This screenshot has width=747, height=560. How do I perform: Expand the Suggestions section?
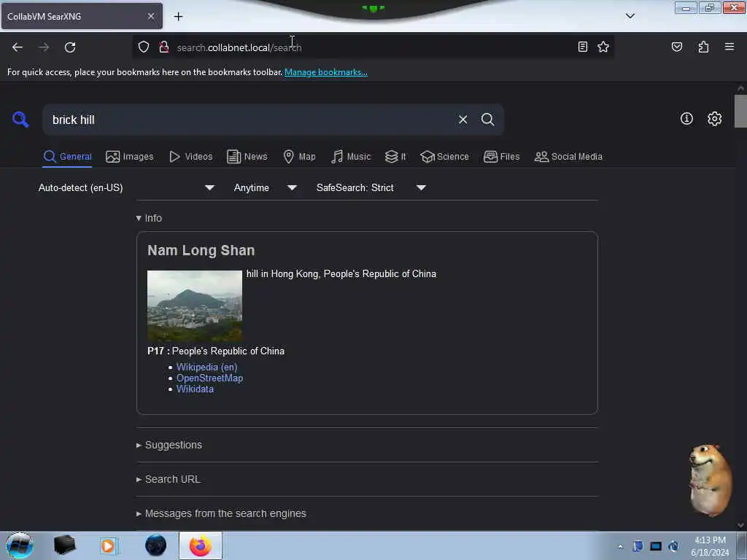[x=169, y=445]
